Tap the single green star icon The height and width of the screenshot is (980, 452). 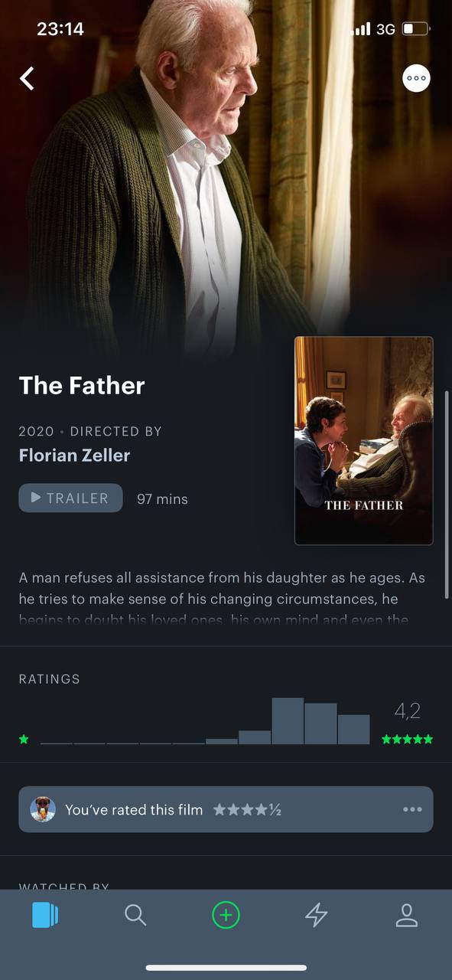(x=24, y=739)
